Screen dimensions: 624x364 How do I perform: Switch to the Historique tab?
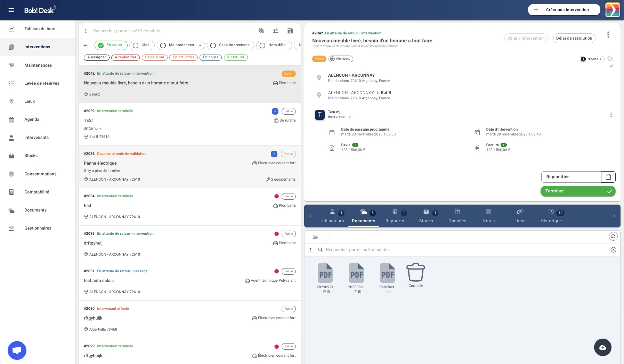pos(551,216)
